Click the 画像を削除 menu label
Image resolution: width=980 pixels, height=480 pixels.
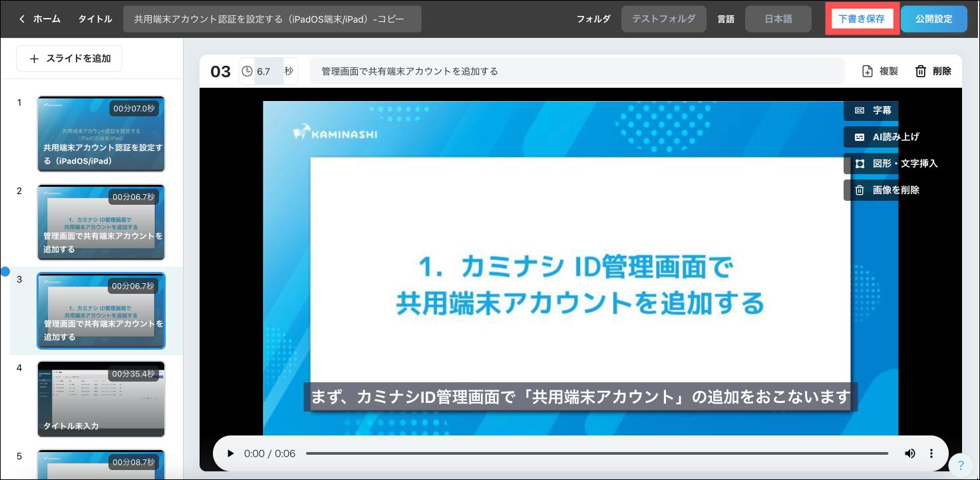(896, 190)
